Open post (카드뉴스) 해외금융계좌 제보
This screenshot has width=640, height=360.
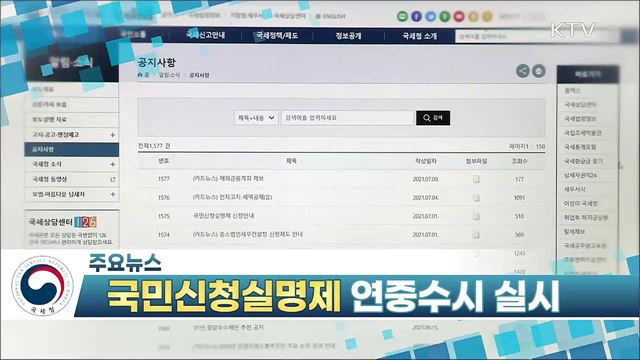point(228,179)
